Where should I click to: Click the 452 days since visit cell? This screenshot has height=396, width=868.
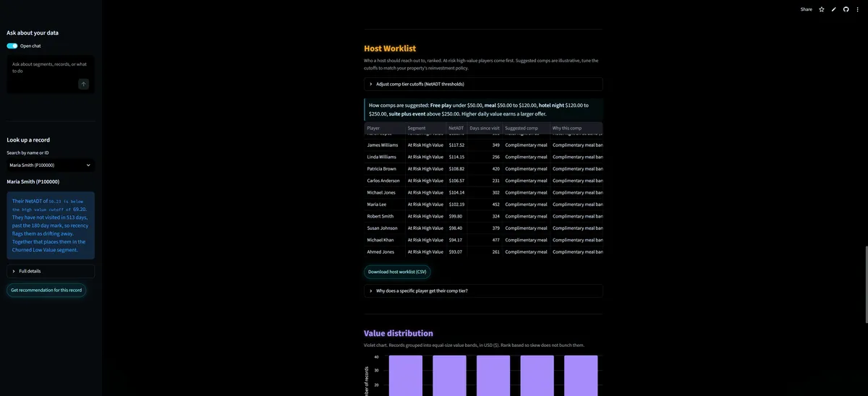pyautogui.click(x=485, y=205)
